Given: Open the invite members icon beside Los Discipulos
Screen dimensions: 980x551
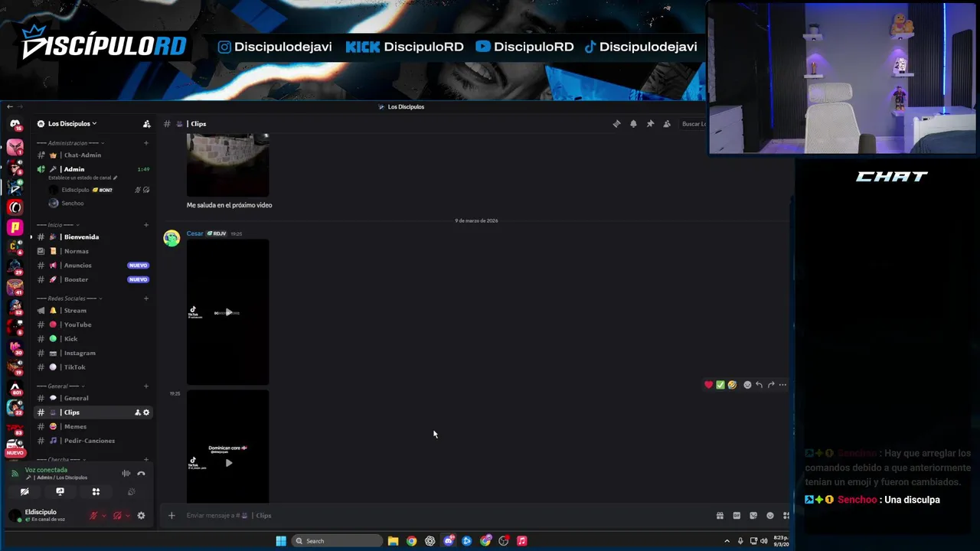Looking at the screenshot, I should [146, 124].
